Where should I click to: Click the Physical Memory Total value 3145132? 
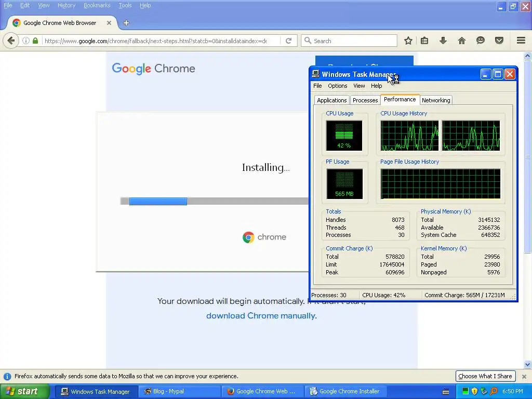pos(489,220)
